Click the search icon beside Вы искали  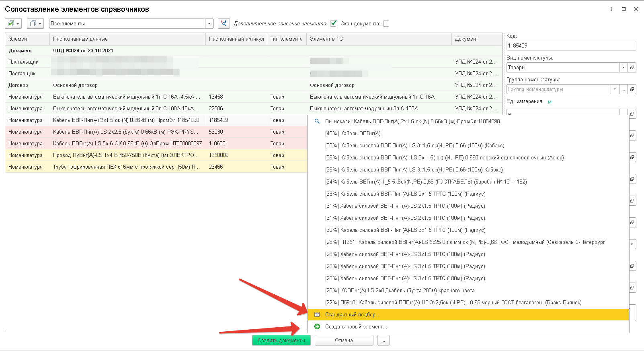tap(317, 121)
